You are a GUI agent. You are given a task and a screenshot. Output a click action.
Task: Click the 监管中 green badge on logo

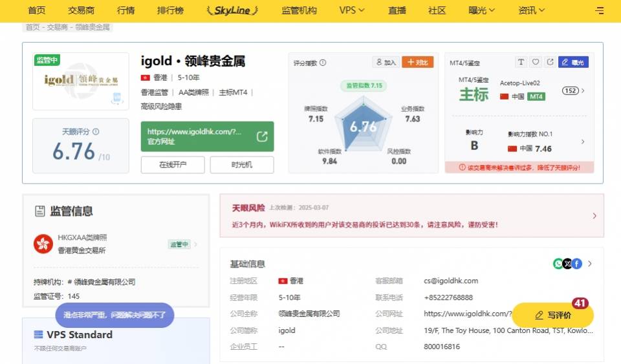tap(47, 60)
